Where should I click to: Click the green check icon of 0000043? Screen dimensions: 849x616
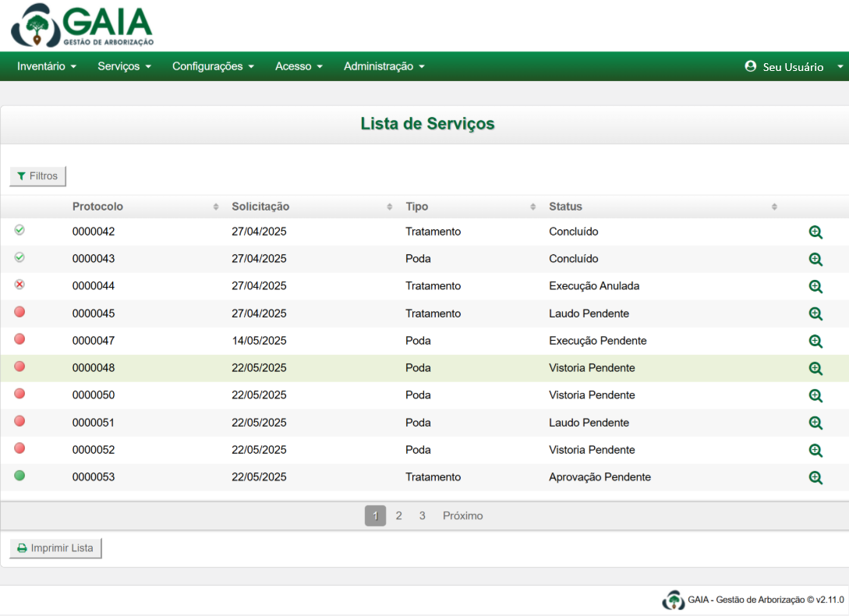[19, 257]
